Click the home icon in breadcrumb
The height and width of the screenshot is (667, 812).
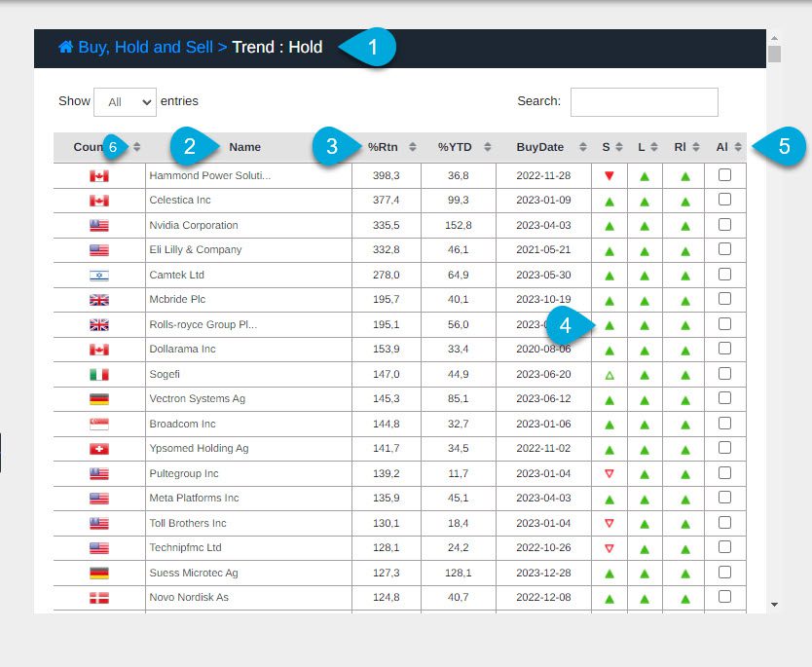65,47
